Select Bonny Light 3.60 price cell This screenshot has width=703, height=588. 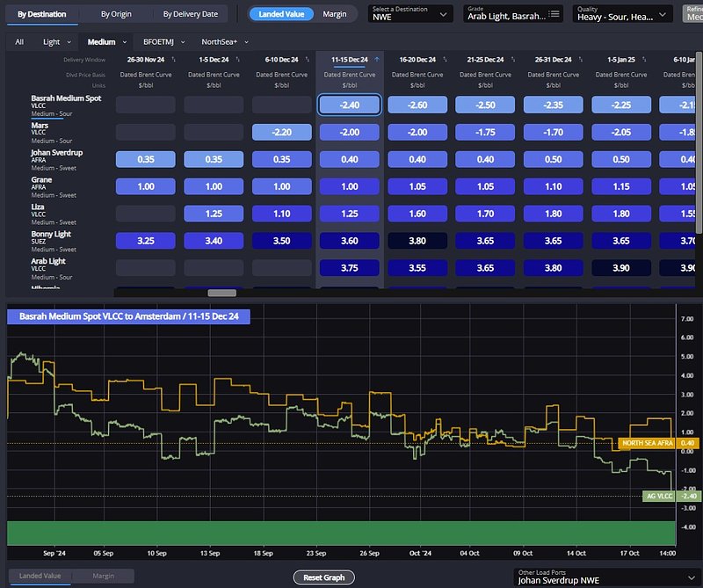(350, 241)
